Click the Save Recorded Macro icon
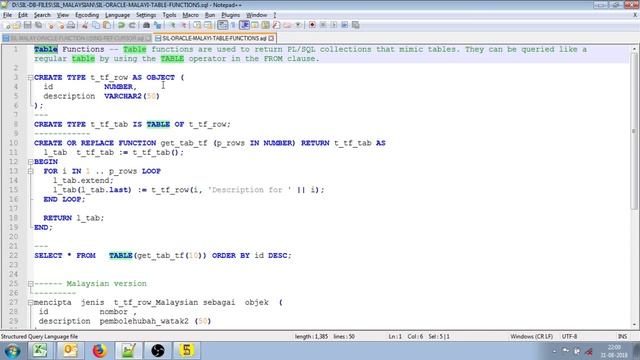Image resolution: width=640 pixels, height=360 pixels. coord(356,25)
